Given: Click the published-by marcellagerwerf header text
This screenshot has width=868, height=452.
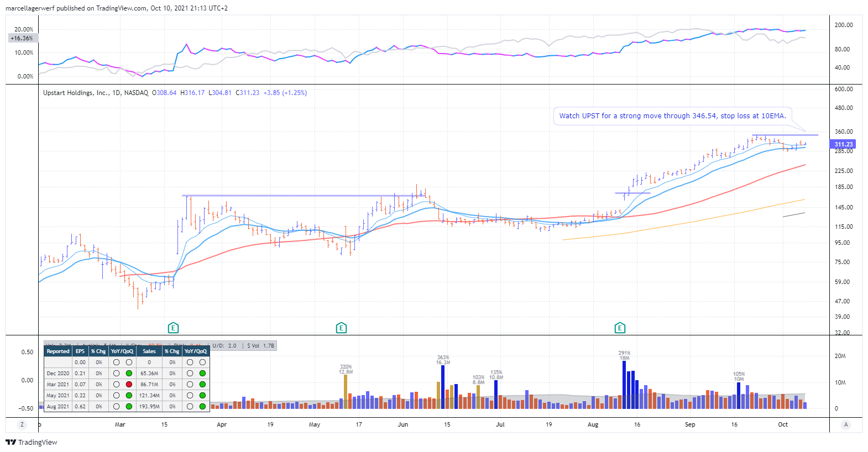Looking at the screenshot, I should [x=117, y=8].
